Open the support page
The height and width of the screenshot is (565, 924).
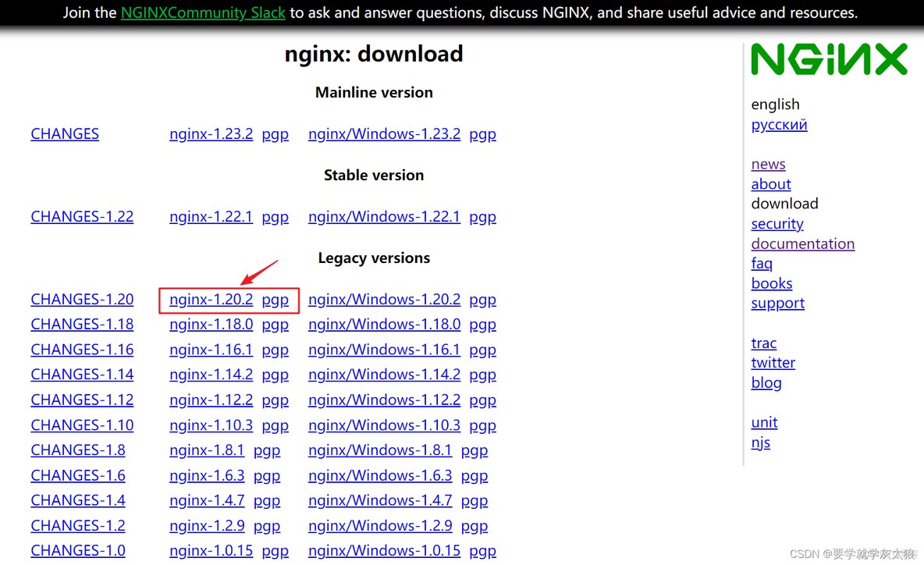[778, 304]
